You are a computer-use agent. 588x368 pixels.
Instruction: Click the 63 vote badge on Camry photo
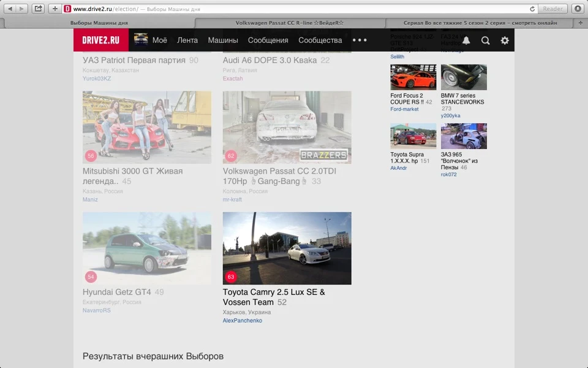tap(231, 277)
